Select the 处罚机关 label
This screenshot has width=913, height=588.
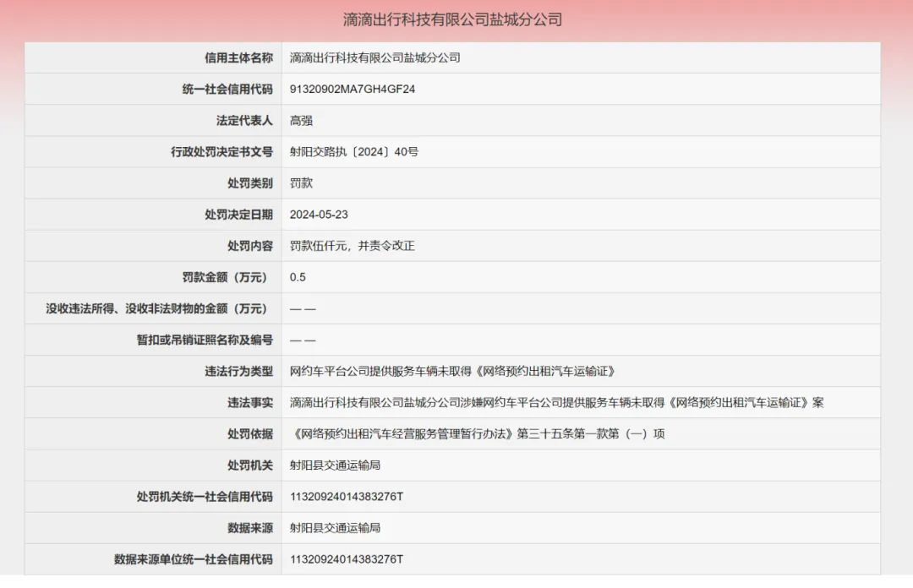point(250,466)
